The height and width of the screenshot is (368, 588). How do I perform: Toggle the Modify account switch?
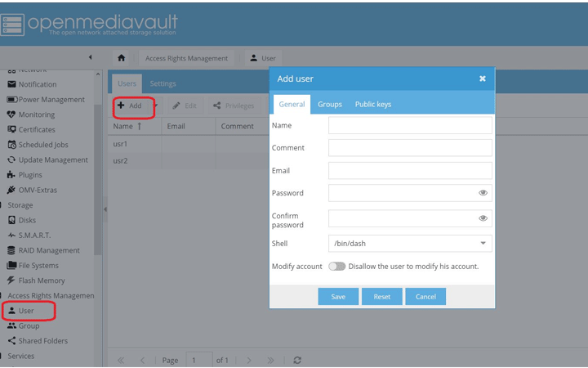[x=336, y=267]
